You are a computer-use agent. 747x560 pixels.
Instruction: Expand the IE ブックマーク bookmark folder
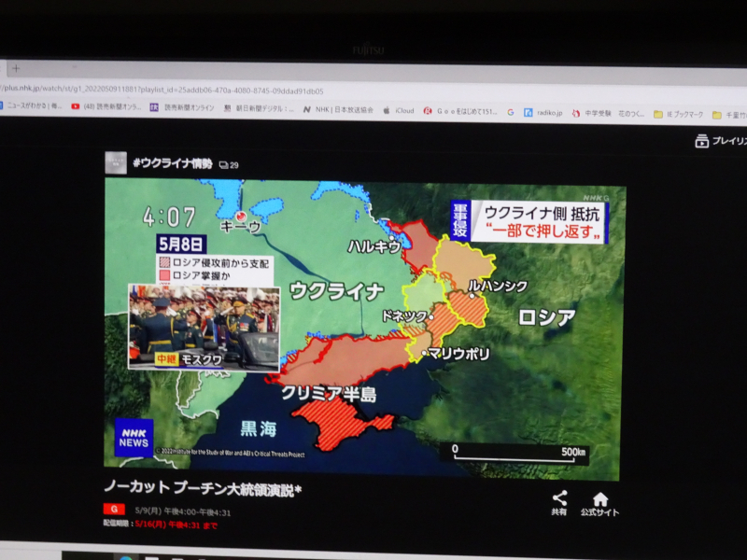click(x=679, y=114)
